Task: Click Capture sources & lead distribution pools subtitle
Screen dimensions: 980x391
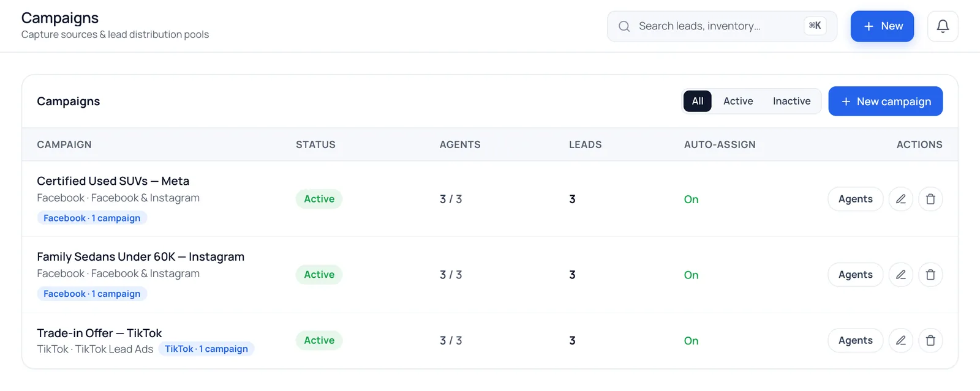Action: pos(115,34)
